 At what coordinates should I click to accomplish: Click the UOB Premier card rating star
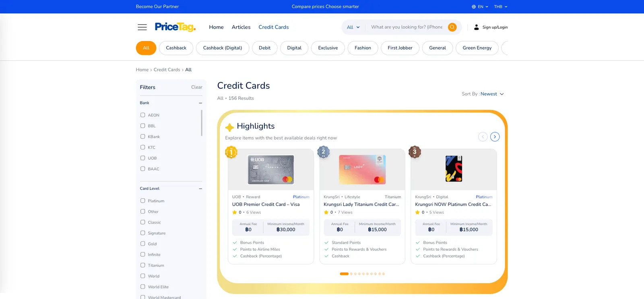pos(234,212)
